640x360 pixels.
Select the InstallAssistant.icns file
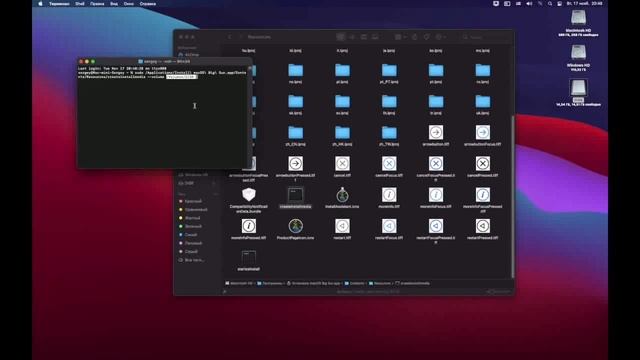click(342, 198)
